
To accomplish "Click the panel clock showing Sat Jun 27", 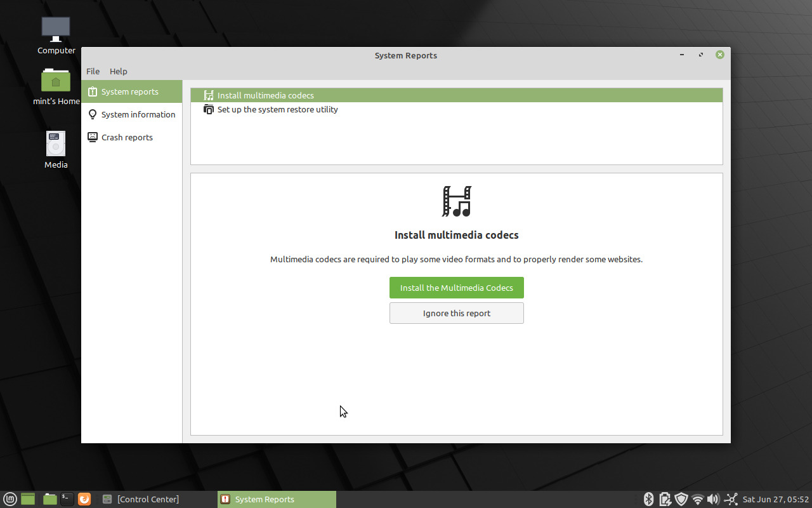I will [x=776, y=499].
